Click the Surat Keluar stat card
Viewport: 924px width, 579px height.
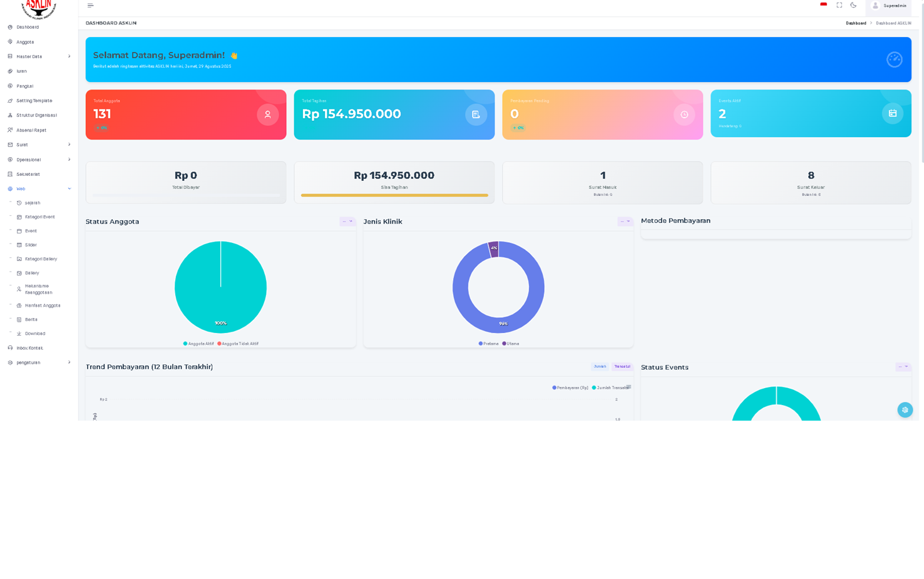[x=811, y=183]
